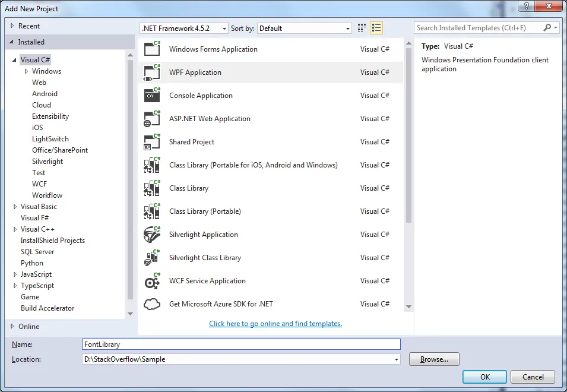
Task: Select the Android category
Action: coord(45,94)
